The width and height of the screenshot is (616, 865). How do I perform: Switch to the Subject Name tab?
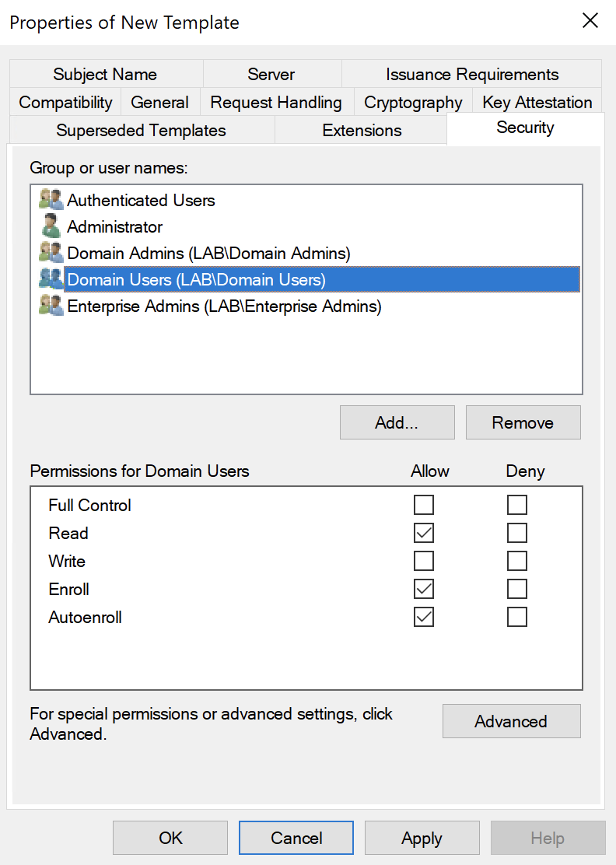(x=105, y=75)
